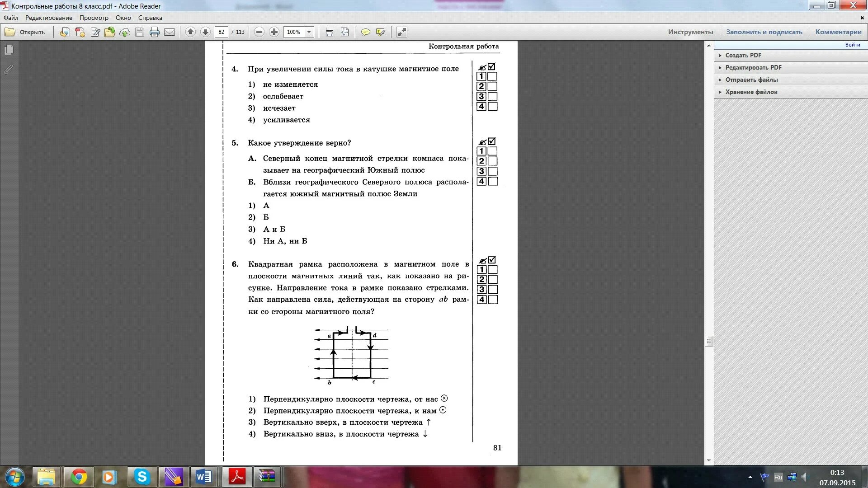Image resolution: width=868 pixels, height=488 pixels.
Task: Select the highlight text tool
Action: pyautogui.click(x=380, y=32)
